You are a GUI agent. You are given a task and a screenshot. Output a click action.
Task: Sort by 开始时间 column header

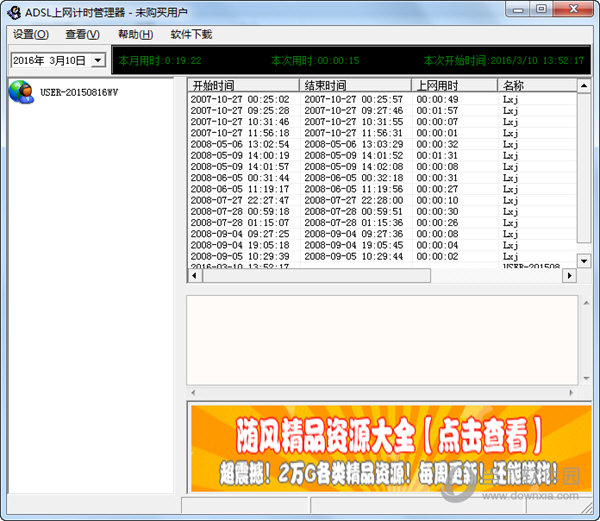243,85
